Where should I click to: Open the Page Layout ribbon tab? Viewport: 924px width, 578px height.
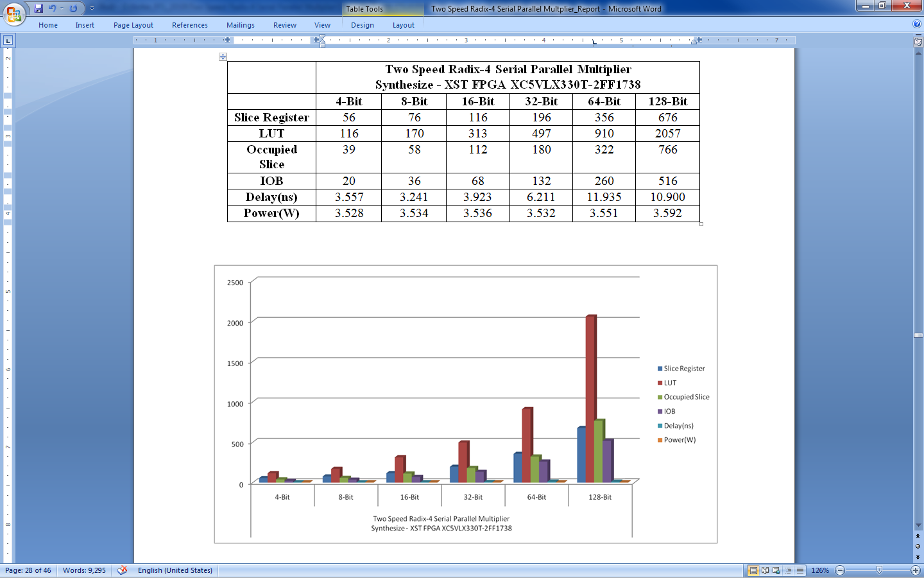point(133,25)
